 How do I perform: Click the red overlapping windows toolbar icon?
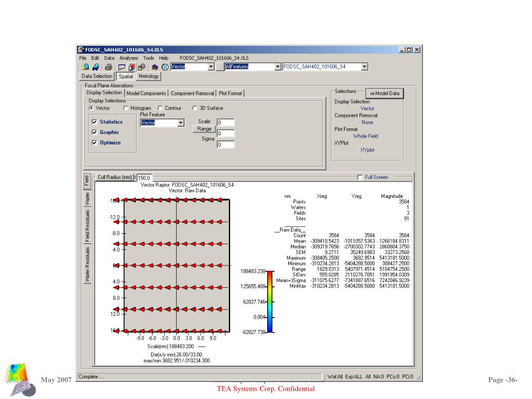tap(131, 67)
